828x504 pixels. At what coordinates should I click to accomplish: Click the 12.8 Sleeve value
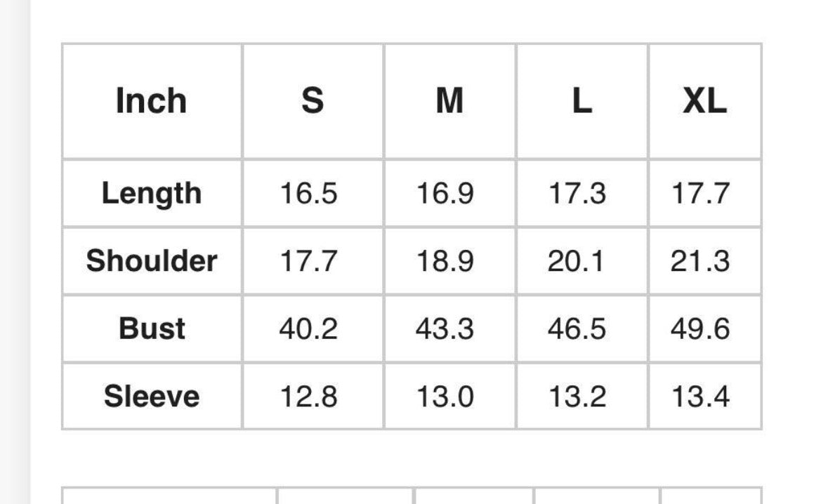309,396
